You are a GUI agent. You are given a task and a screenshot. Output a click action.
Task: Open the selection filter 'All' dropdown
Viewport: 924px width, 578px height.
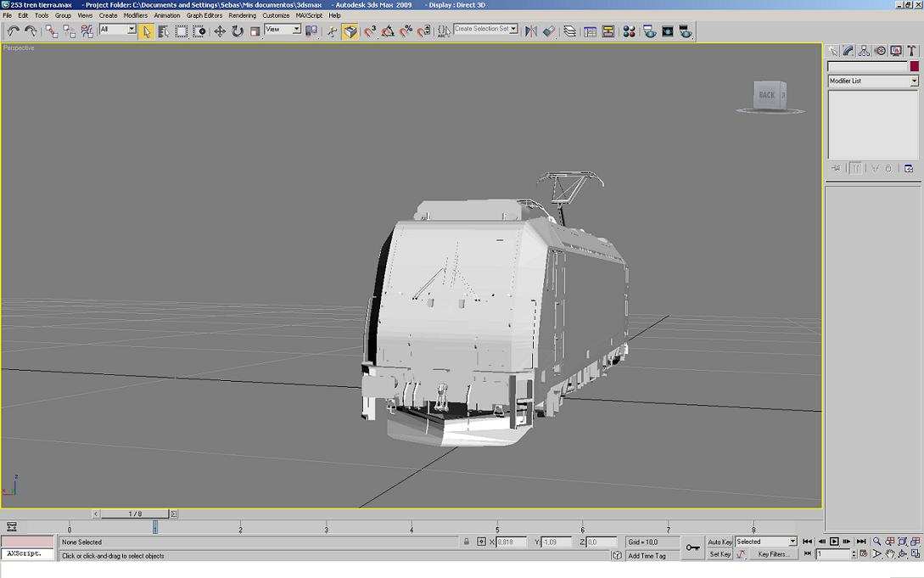(132, 30)
